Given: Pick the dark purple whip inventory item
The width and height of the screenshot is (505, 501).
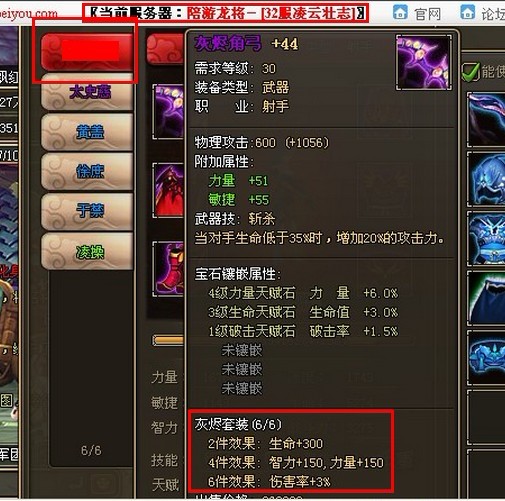Looking at the screenshot, I should point(486,120).
